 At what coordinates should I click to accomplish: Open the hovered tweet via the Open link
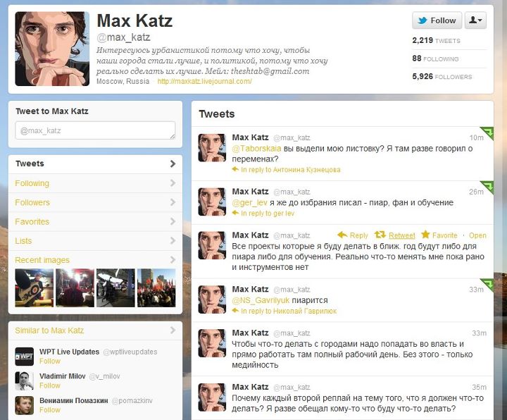[x=477, y=235]
